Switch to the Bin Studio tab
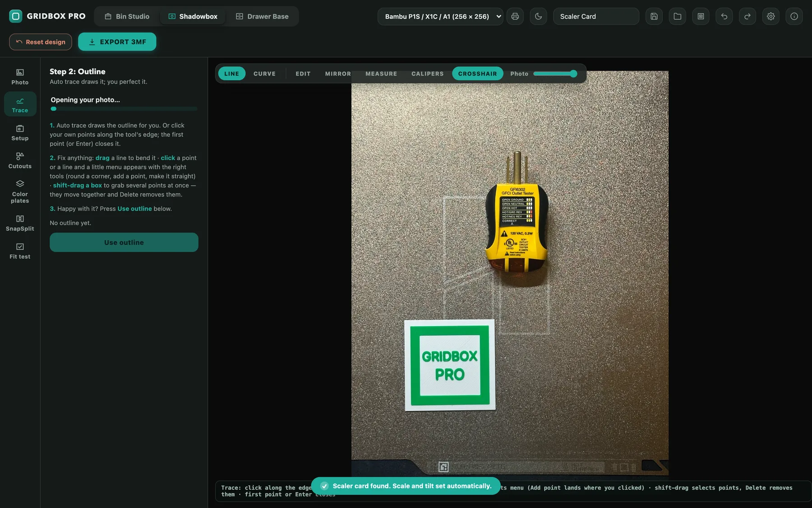 (x=127, y=16)
